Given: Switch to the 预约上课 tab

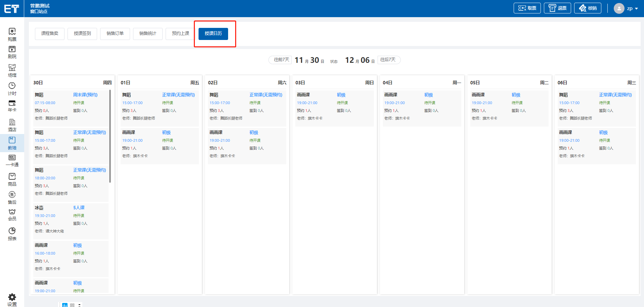Looking at the screenshot, I should pyautogui.click(x=180, y=34).
